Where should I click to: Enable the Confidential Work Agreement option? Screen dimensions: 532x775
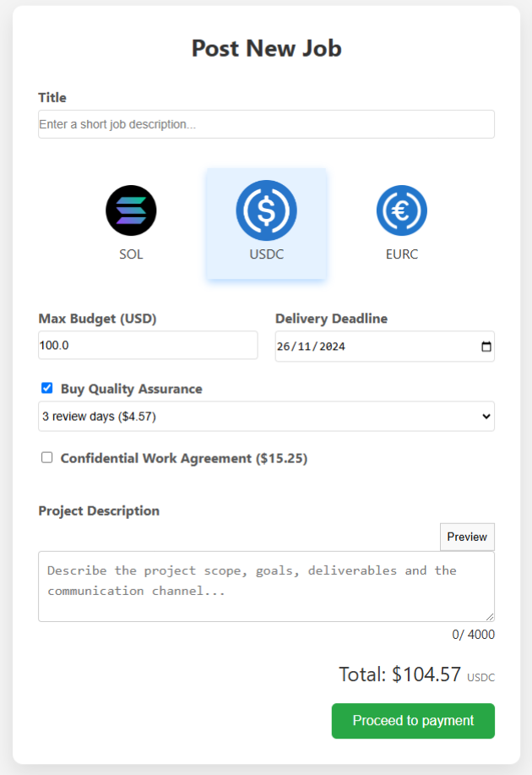pyautogui.click(x=46, y=458)
